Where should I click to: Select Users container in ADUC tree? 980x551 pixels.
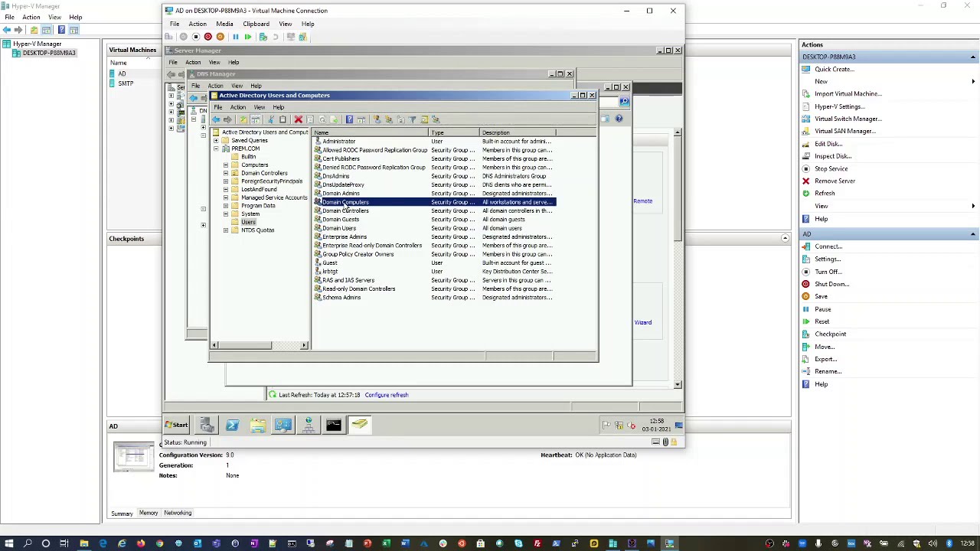click(x=248, y=222)
